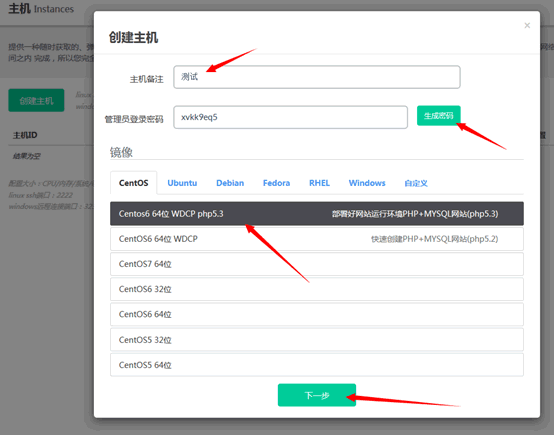Screen dimensions: 554x435
Task: Close the 创建主机 dialog with the X
Action: [x=527, y=25]
